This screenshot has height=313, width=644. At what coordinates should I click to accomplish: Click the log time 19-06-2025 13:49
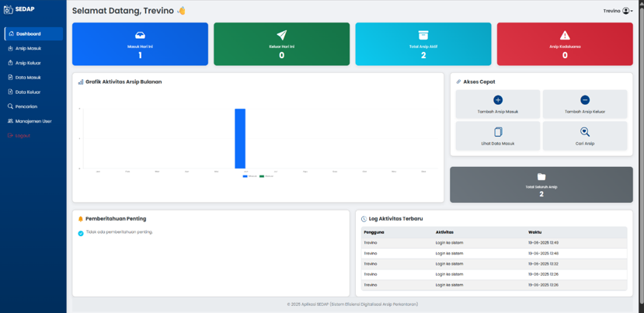(543, 243)
